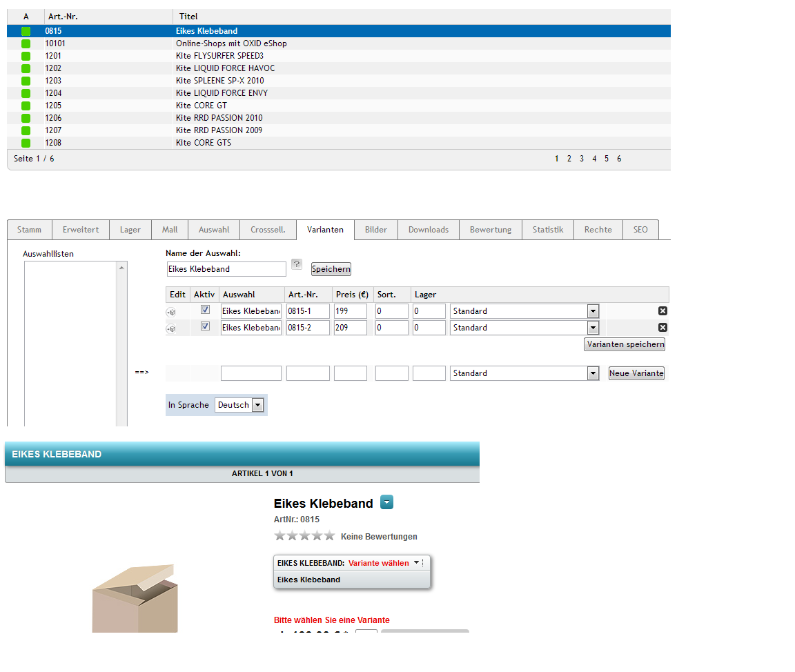This screenshot has height=672, width=795.
Task: Click green active icon for Kite CORE GTS
Action: [26, 143]
